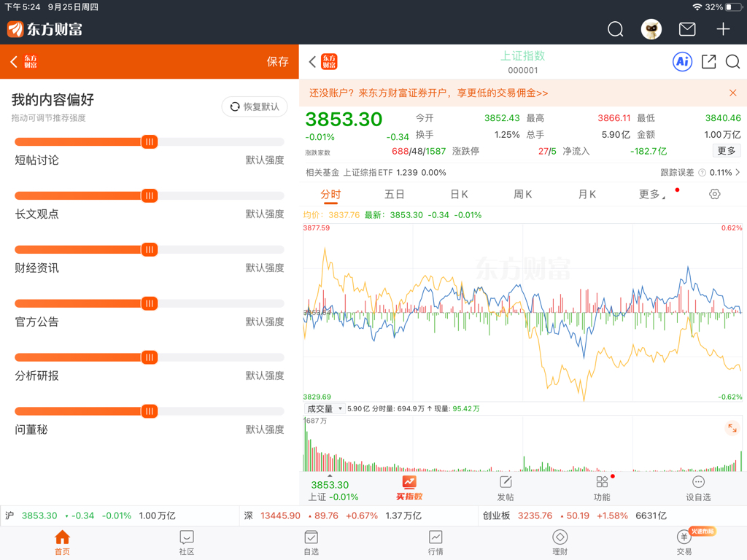
Task: Click the 净流入 value -182.7亿
Action: [x=648, y=152]
